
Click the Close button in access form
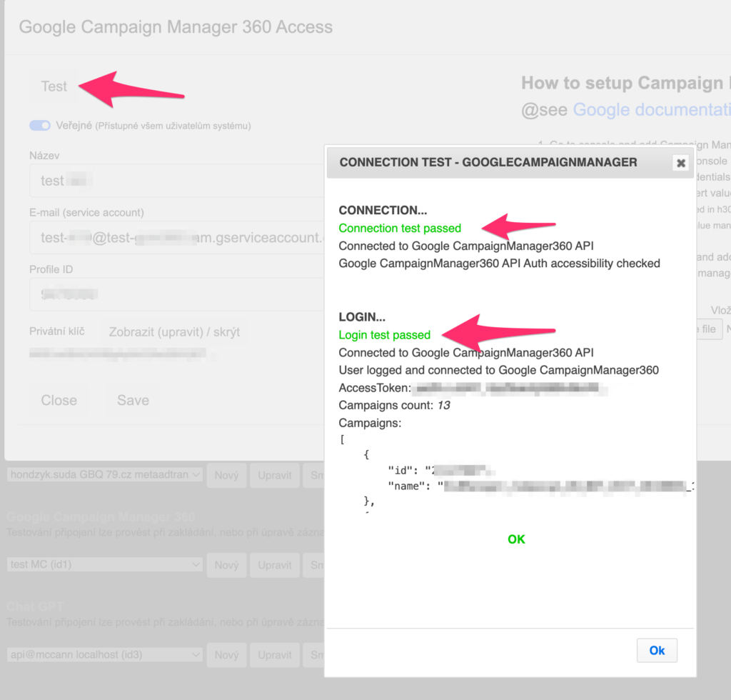[59, 400]
